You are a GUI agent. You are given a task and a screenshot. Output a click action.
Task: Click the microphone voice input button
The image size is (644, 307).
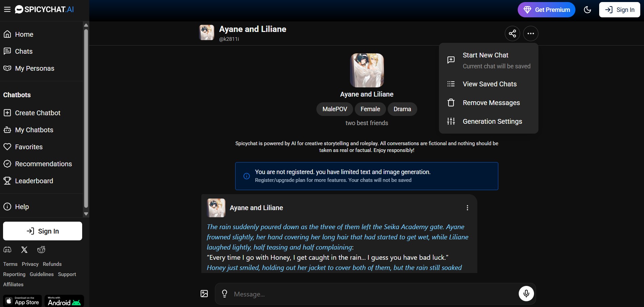526,293
